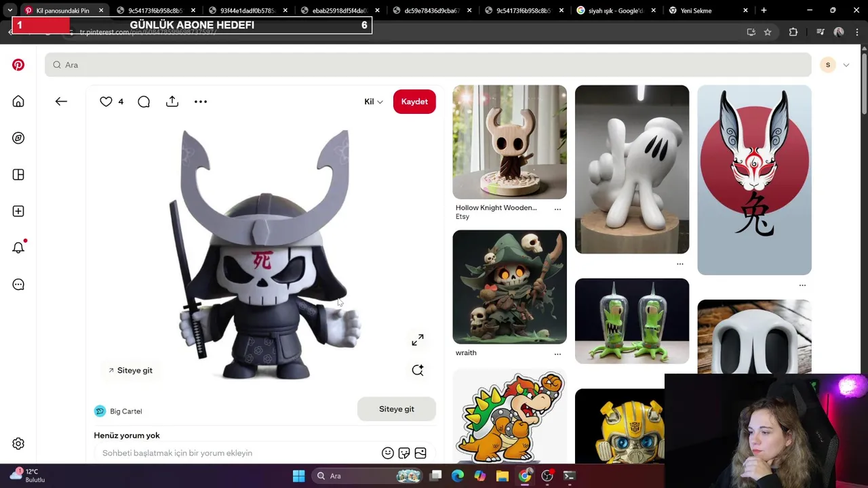The height and width of the screenshot is (488, 868).
Task: Switch to ebab25918df5f4da tab
Action: tap(339, 11)
